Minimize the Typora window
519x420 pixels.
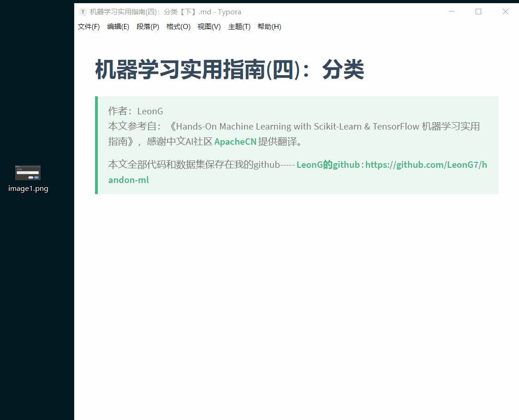pos(452,12)
